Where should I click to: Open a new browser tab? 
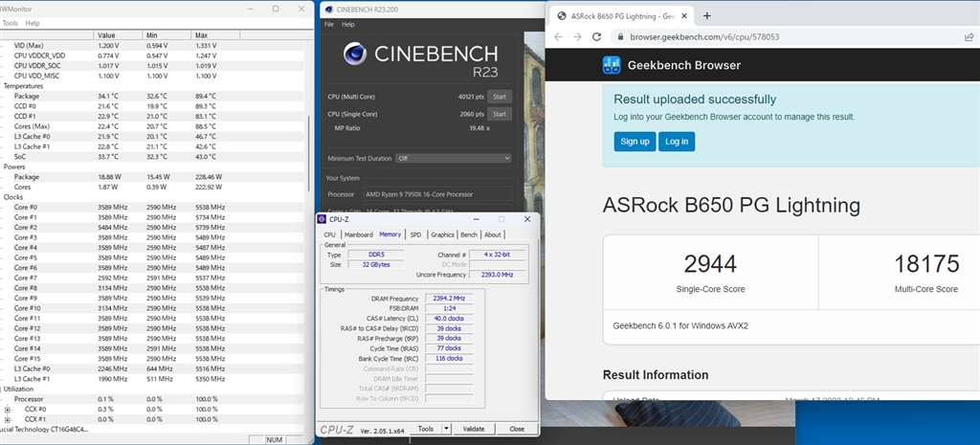pos(707,15)
